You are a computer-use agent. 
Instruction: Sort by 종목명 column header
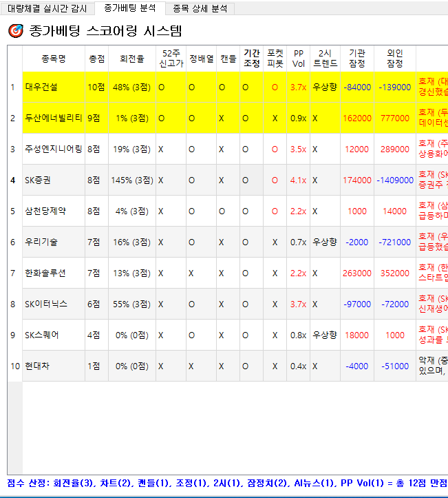tap(54, 59)
